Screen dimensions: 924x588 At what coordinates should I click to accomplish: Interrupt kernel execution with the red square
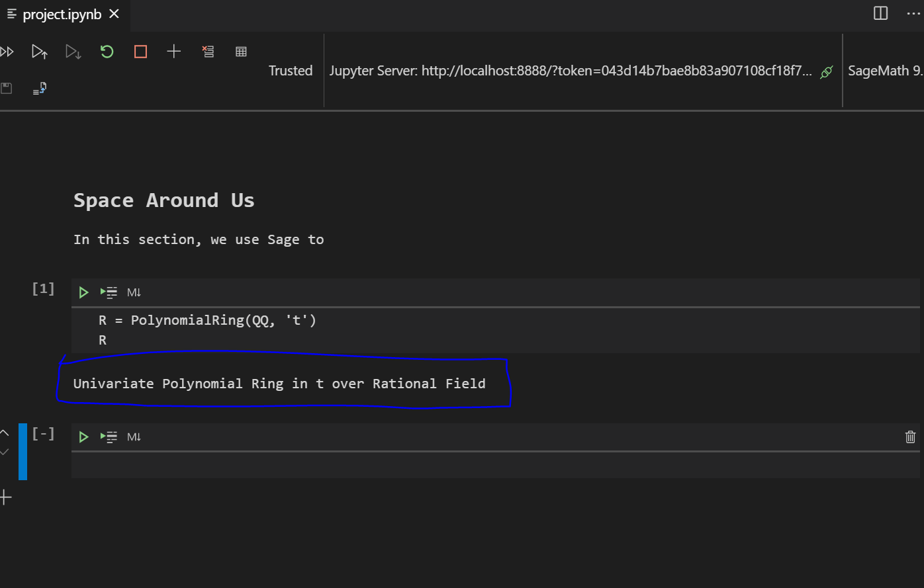[x=140, y=51]
